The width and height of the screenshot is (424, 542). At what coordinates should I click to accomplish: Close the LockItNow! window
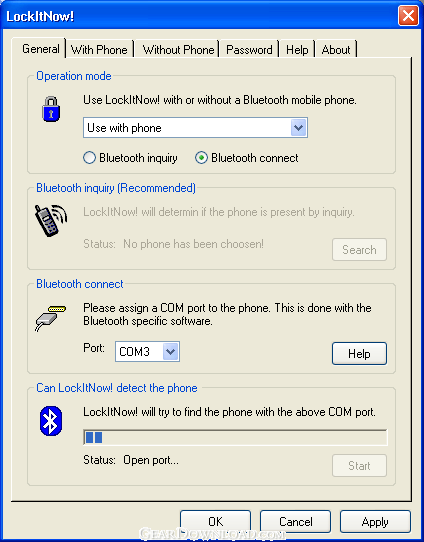408,16
